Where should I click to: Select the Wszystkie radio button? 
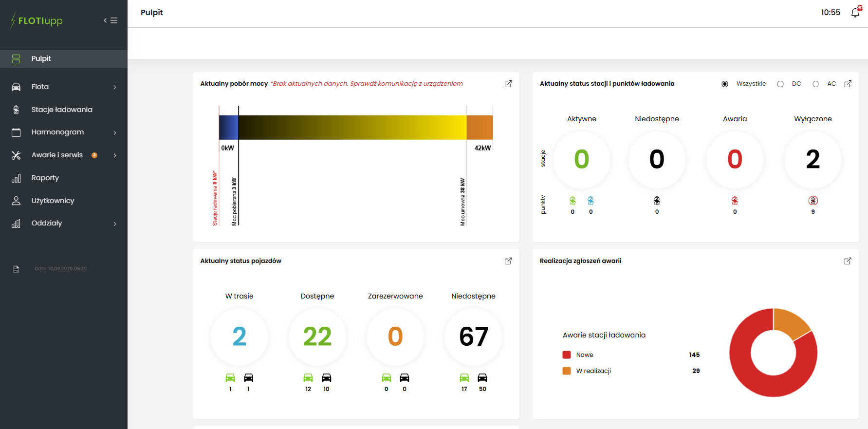tap(725, 84)
